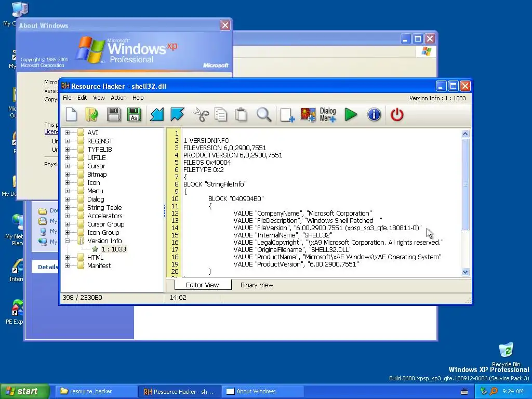Screen dimensions: 532x399
Task: Open a file with the folder icon
Action: click(x=91, y=114)
